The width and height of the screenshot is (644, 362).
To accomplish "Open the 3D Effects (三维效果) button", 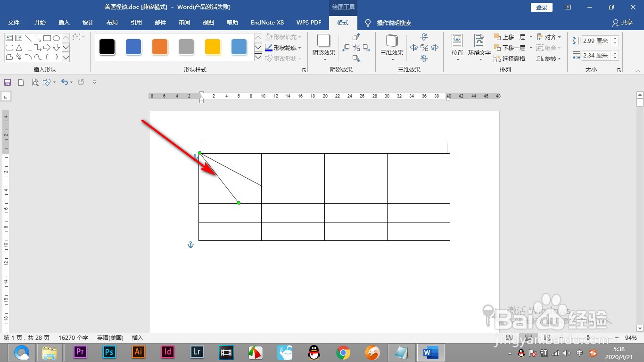I will (x=392, y=48).
